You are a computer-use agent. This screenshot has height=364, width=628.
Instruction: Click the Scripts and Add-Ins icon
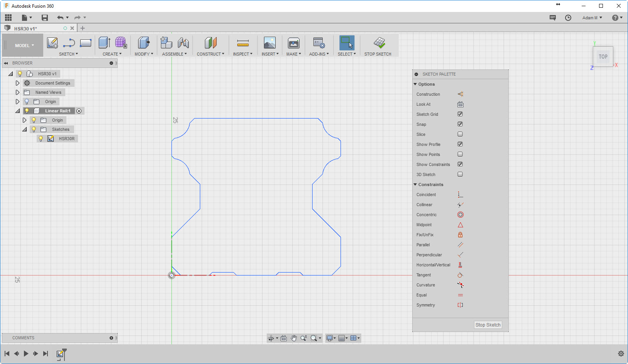coord(319,43)
